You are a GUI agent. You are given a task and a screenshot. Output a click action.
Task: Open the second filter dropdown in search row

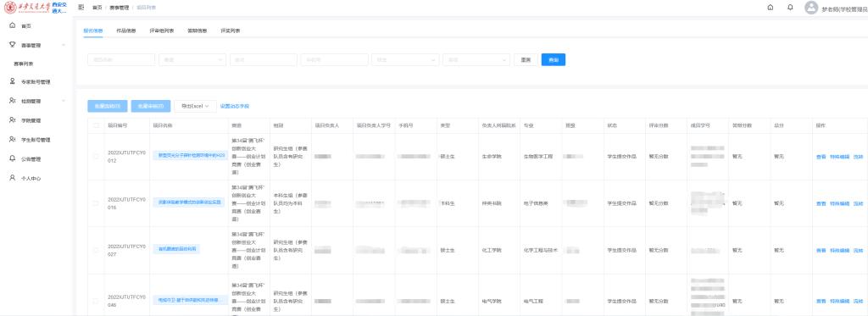[x=192, y=60]
